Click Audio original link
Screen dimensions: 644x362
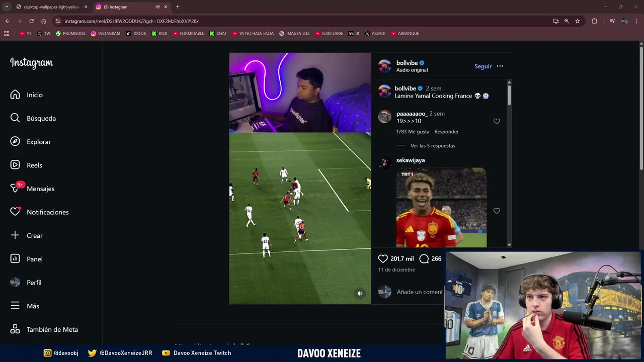coord(412,70)
